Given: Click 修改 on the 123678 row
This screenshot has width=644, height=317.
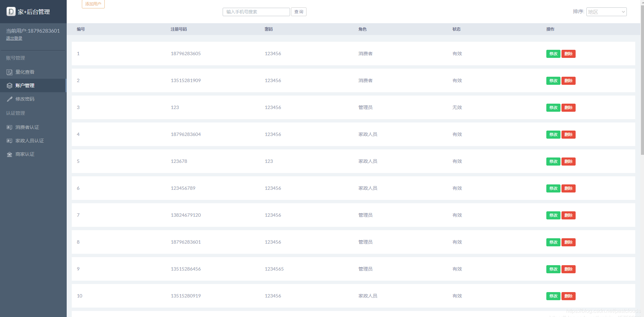Looking at the screenshot, I should point(553,162).
